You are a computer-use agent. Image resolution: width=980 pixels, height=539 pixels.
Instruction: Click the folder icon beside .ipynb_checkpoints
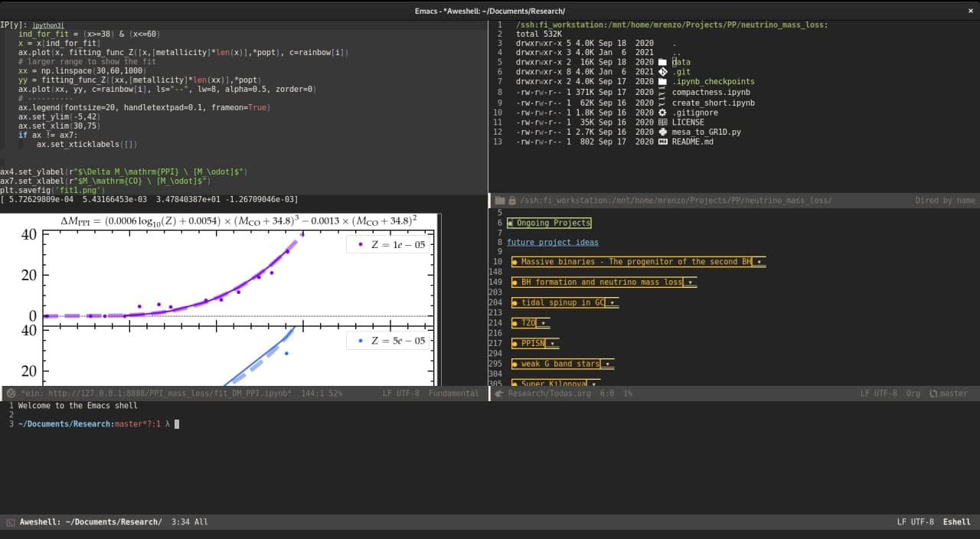(x=662, y=82)
